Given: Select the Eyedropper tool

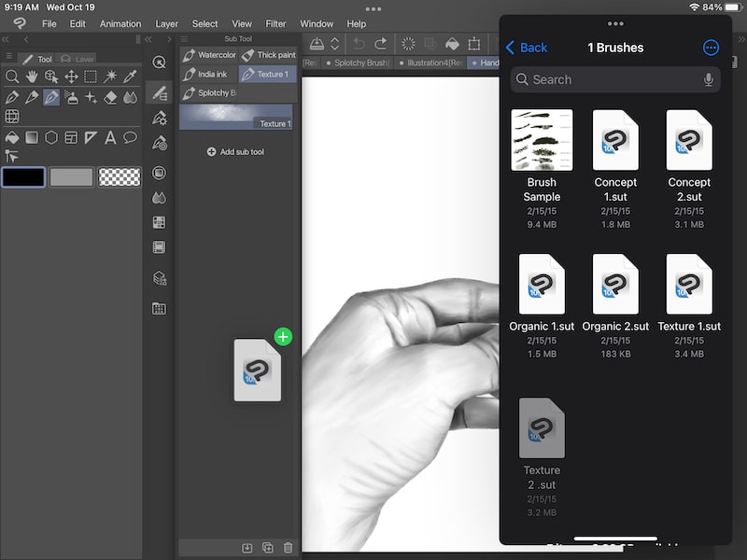Looking at the screenshot, I should click(x=131, y=77).
